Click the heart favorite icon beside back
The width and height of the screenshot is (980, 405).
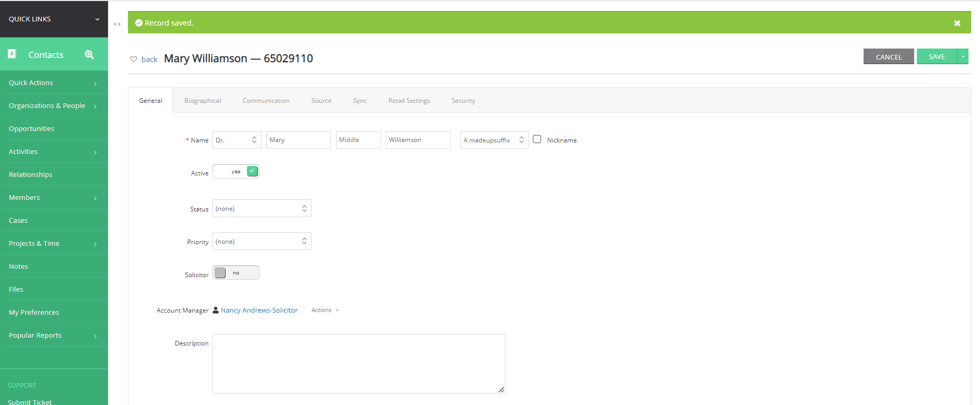click(134, 59)
